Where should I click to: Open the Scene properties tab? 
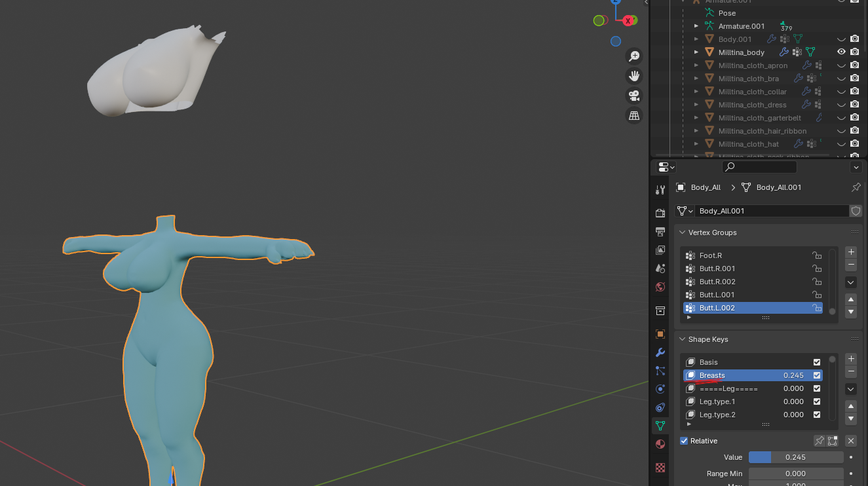pos(660,269)
